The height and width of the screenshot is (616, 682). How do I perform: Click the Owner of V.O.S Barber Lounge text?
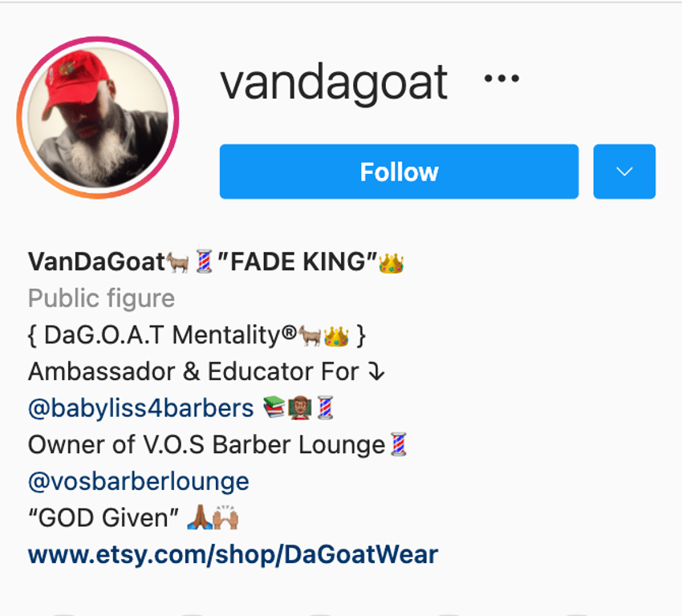pos(206,444)
